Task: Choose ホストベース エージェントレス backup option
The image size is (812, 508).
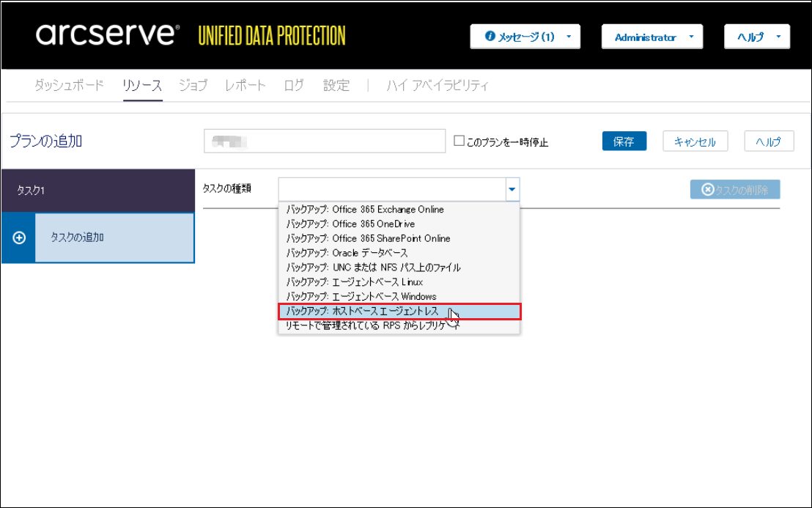Action: tap(399, 312)
